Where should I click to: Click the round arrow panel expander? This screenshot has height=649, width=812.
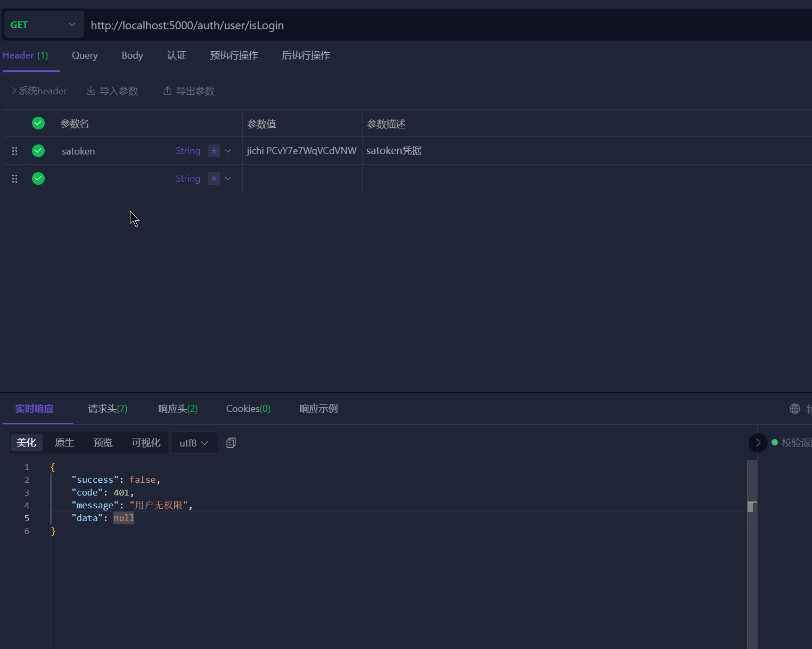758,442
